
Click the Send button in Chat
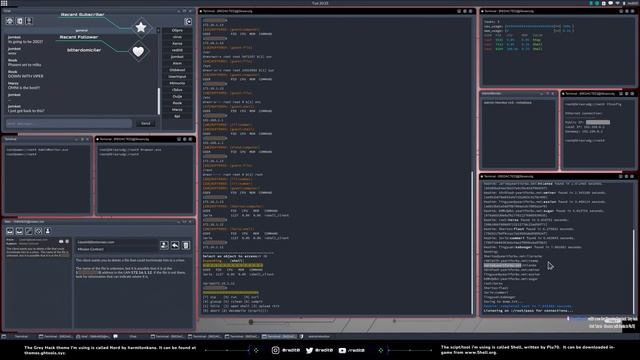click(146, 123)
